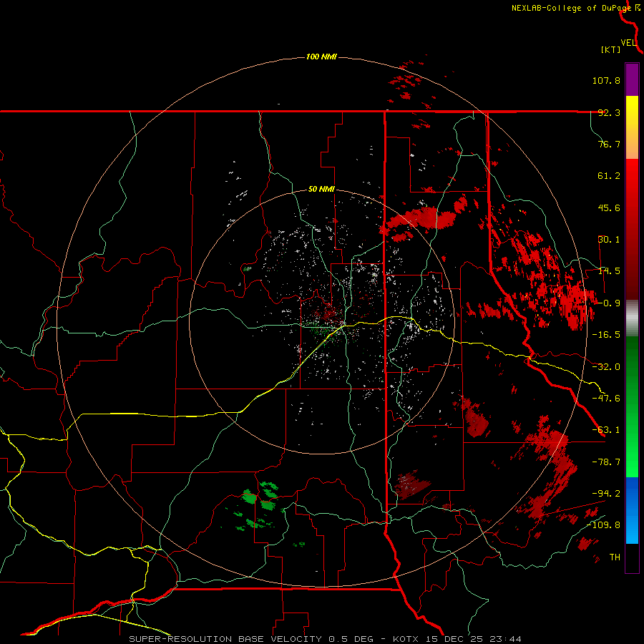Click the -78.7 velocity scale value
This screenshot has height=644, width=644.
point(606,462)
